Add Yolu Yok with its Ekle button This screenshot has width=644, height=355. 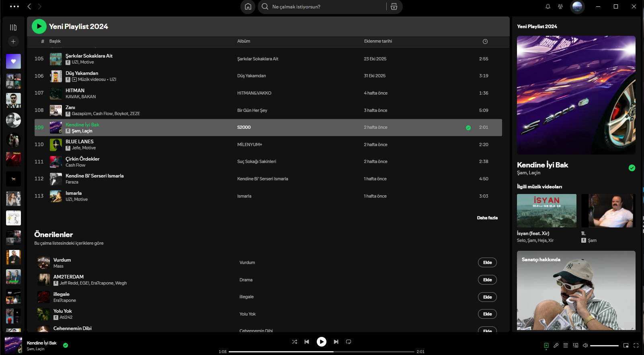point(487,314)
